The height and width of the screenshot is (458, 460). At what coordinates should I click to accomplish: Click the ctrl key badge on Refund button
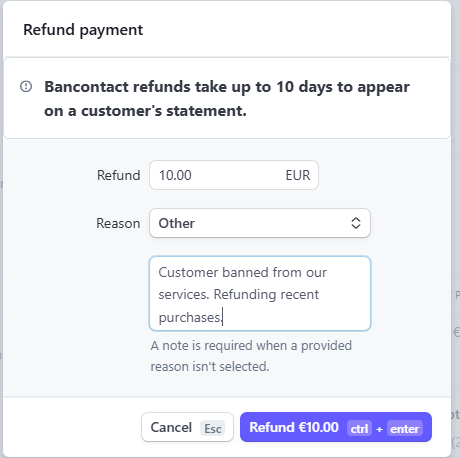(359, 428)
